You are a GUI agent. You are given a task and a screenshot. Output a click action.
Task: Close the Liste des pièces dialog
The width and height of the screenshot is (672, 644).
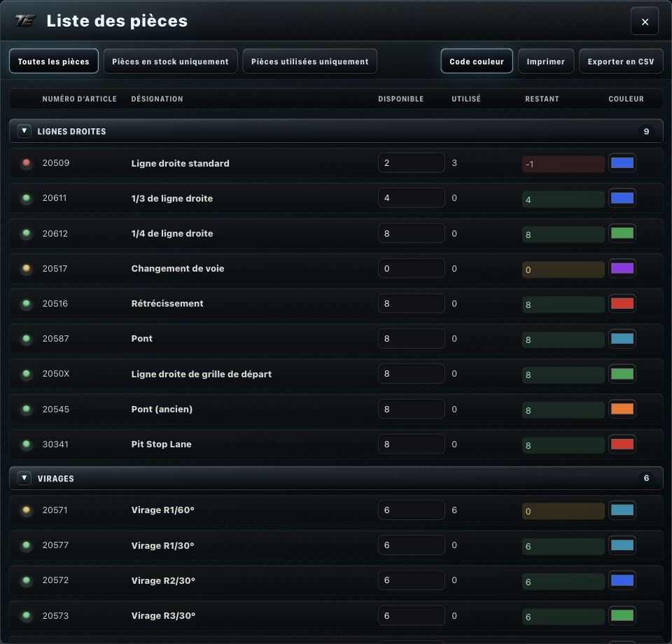tap(645, 22)
